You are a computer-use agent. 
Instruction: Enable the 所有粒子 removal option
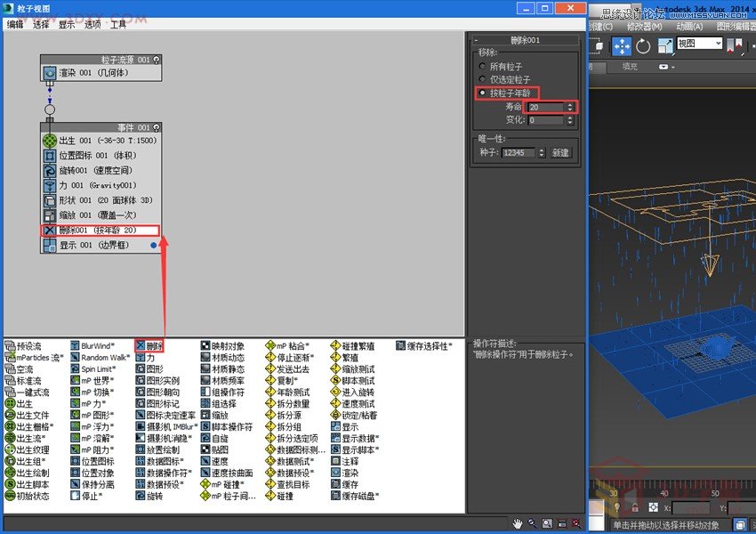pyautogui.click(x=482, y=66)
